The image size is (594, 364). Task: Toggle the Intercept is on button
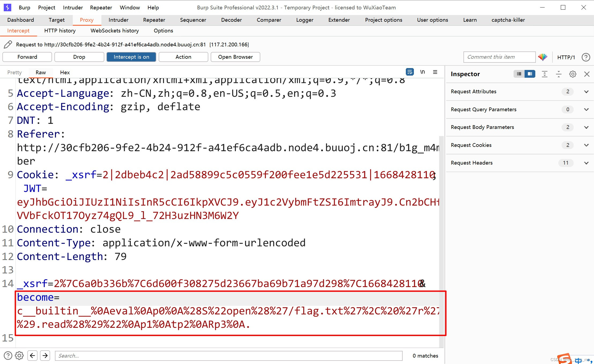(x=131, y=57)
